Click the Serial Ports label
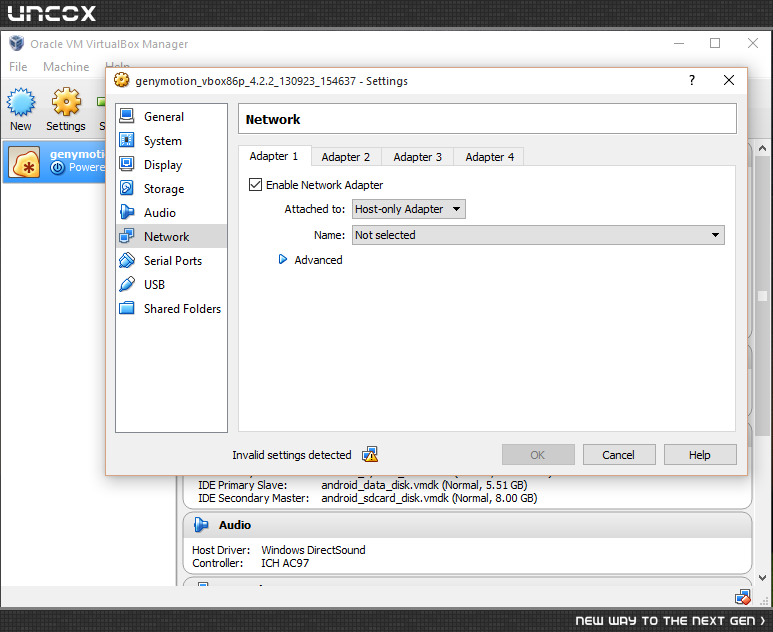 (173, 261)
